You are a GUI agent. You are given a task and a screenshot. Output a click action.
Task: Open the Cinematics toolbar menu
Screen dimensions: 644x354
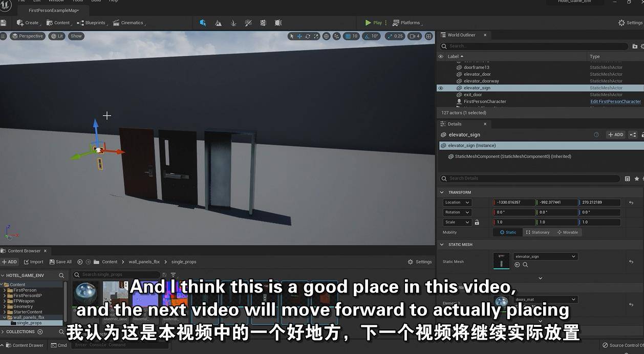129,23
